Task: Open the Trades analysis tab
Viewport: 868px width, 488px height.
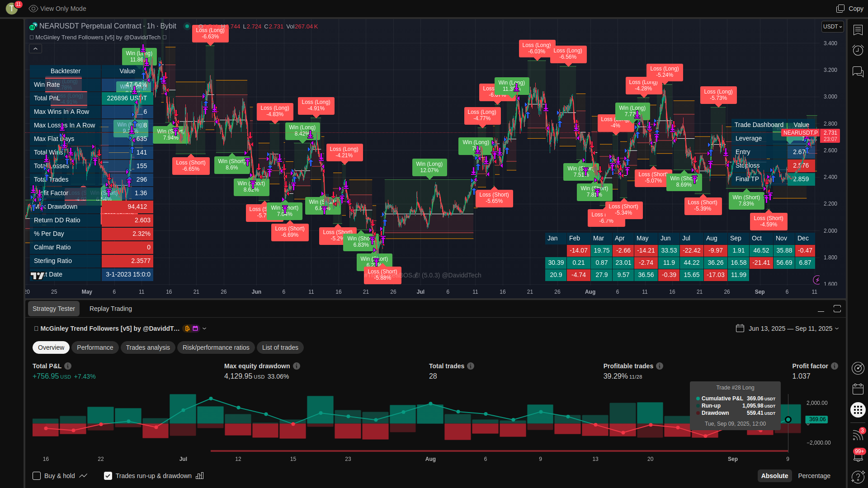Action: tap(148, 347)
